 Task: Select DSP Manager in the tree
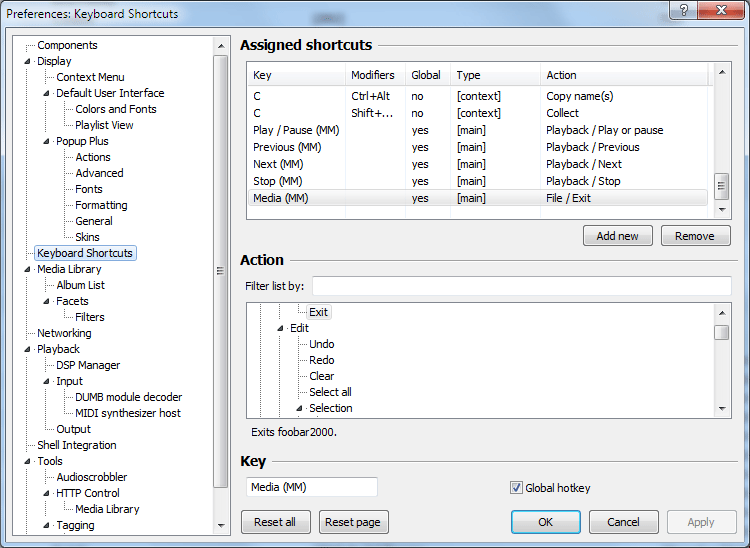(x=88, y=365)
